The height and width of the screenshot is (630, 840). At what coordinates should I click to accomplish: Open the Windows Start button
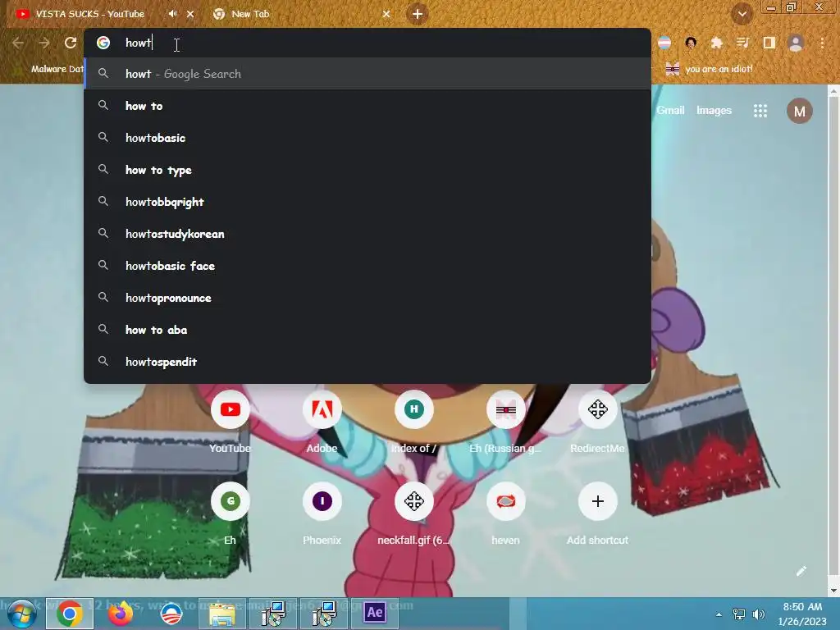[22, 614]
